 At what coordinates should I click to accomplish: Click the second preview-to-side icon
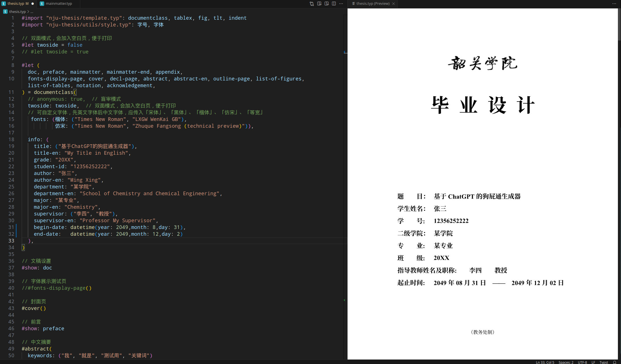tap(326, 4)
